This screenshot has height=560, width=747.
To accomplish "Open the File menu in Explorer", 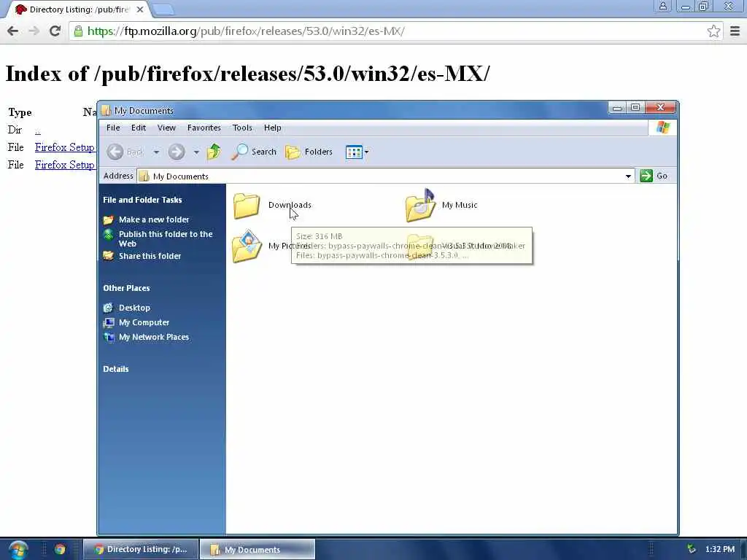I will 113,128.
